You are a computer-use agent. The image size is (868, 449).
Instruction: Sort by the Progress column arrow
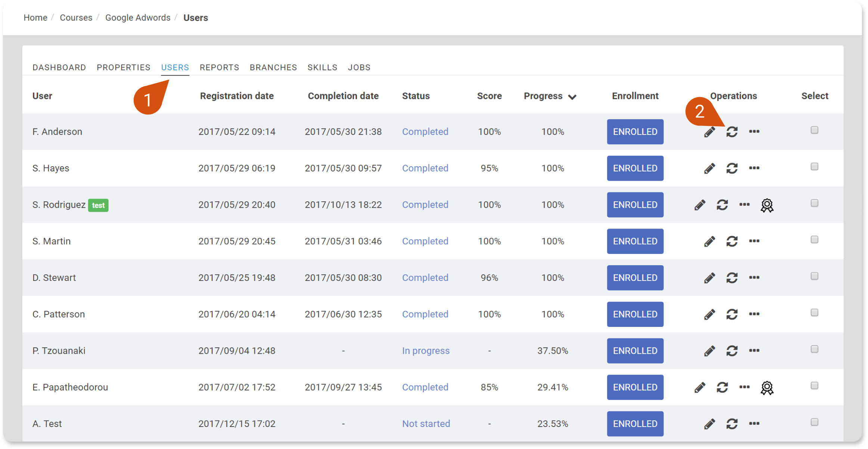point(572,97)
